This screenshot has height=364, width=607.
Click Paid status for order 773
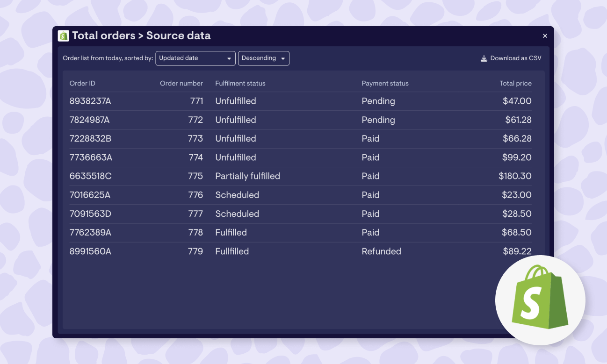370,138
